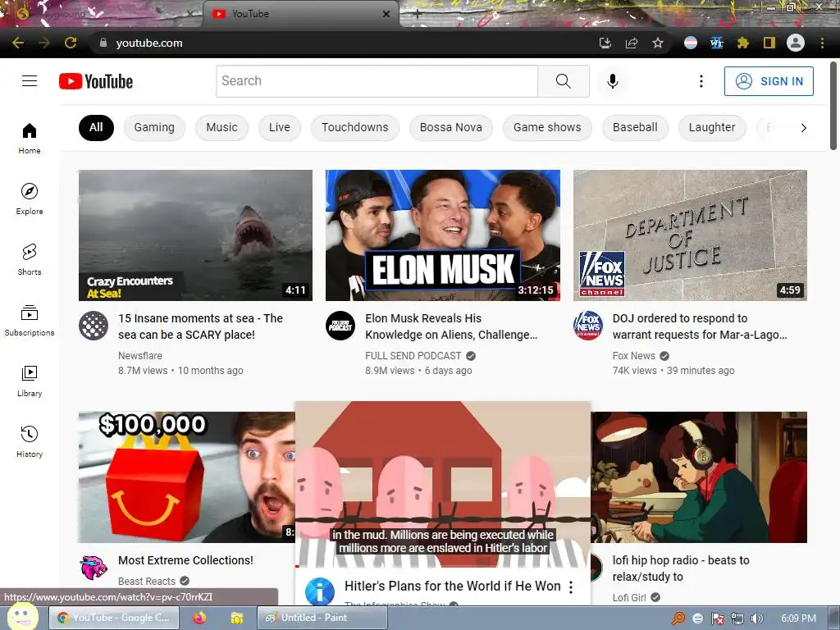The width and height of the screenshot is (840, 630).
Task: Click the install app icon in address bar
Action: [x=605, y=43]
